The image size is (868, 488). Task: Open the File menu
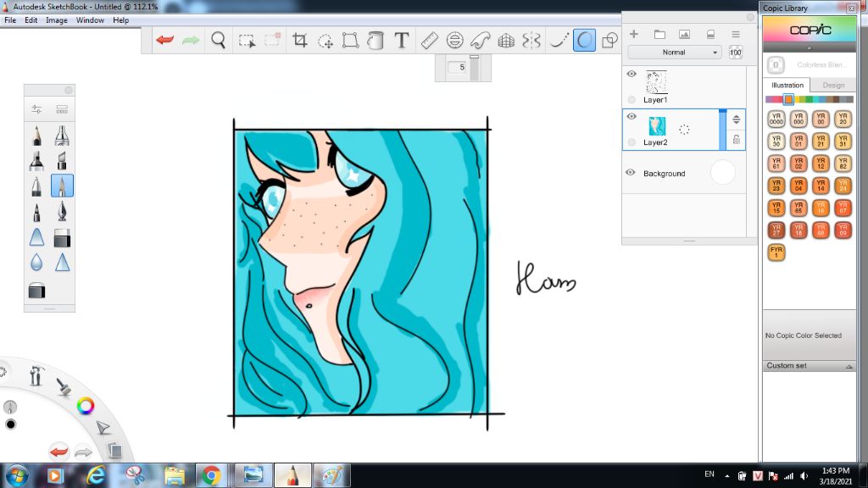(x=10, y=20)
